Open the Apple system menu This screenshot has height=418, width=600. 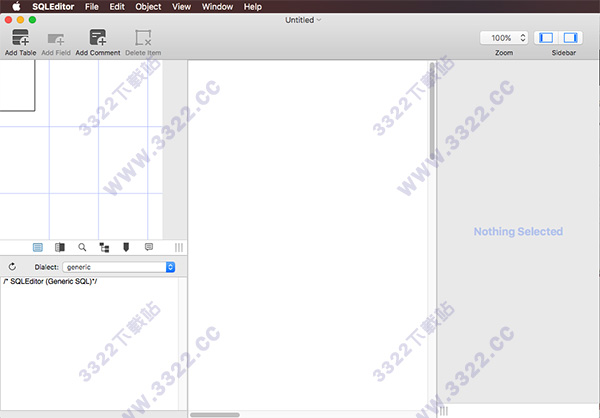pyautogui.click(x=16, y=6)
